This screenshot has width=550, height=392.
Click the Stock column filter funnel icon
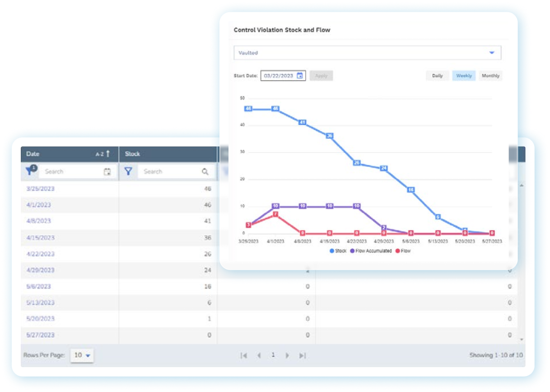pyautogui.click(x=128, y=171)
